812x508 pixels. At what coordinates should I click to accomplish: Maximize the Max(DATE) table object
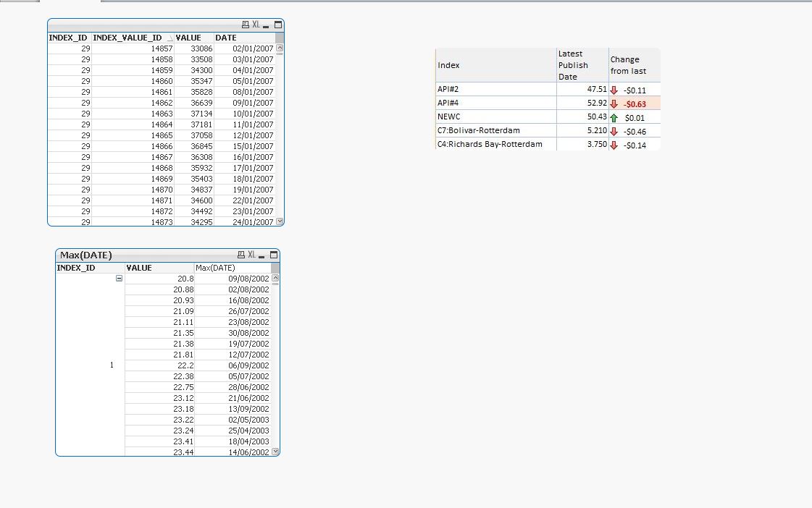coord(274,255)
